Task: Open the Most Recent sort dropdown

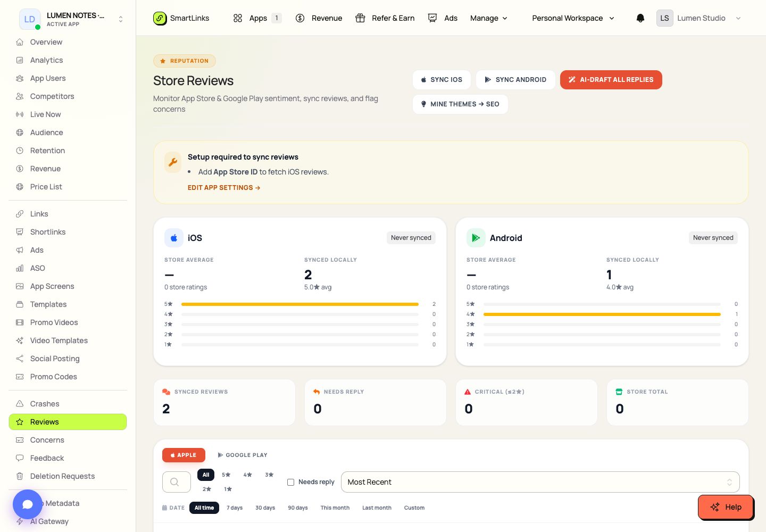Action: coord(540,482)
